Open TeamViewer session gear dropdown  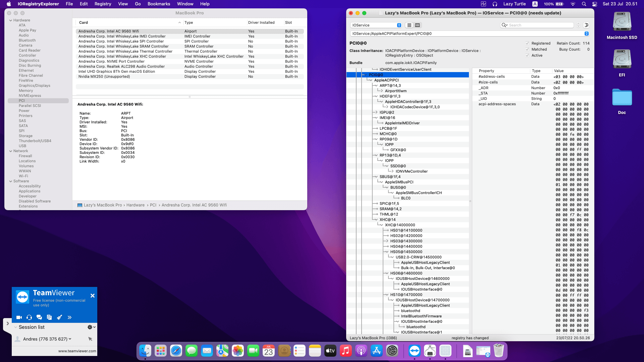pos(91,327)
